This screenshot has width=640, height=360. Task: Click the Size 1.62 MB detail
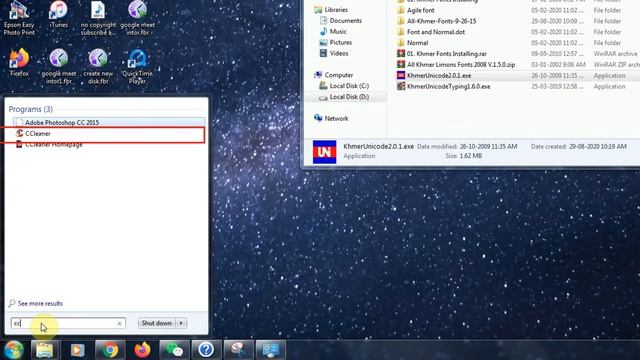(x=463, y=156)
